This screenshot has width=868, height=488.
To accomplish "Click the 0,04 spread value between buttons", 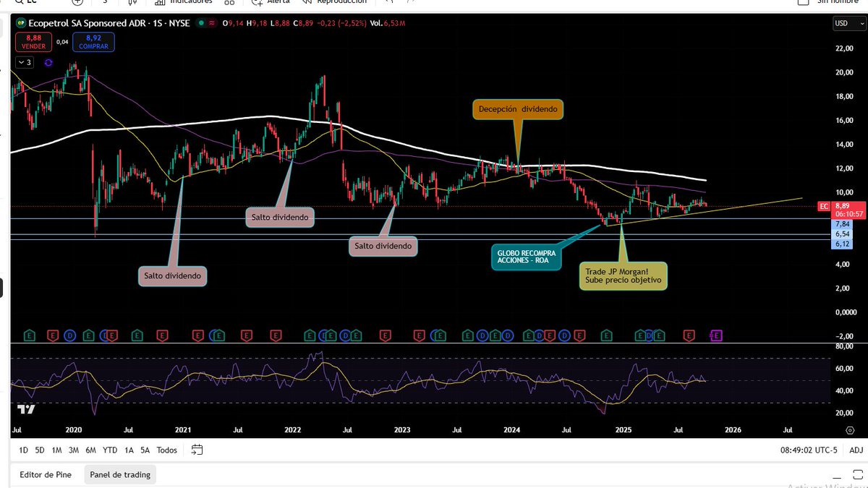I will point(62,42).
